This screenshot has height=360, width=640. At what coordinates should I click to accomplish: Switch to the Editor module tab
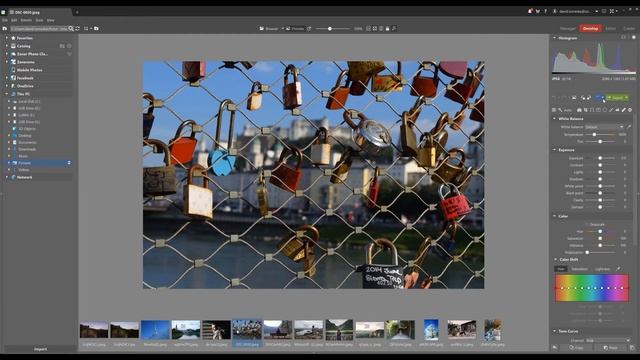(x=611, y=29)
